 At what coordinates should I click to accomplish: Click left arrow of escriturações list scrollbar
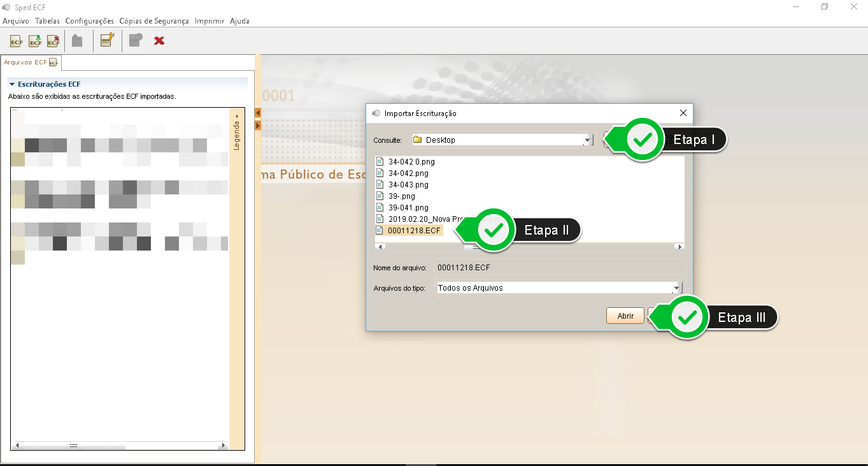click(x=16, y=446)
